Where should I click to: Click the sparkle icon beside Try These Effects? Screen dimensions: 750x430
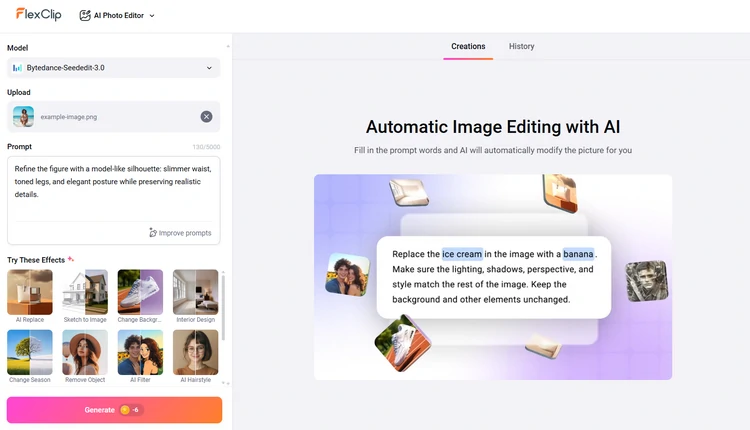[x=71, y=259]
